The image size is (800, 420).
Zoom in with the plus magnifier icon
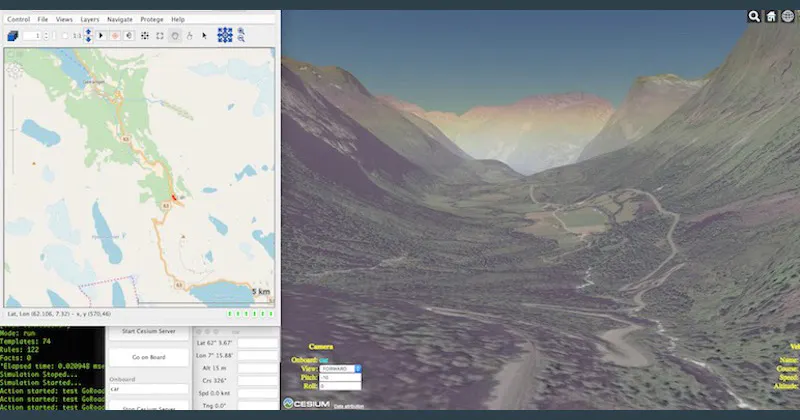point(241,31)
